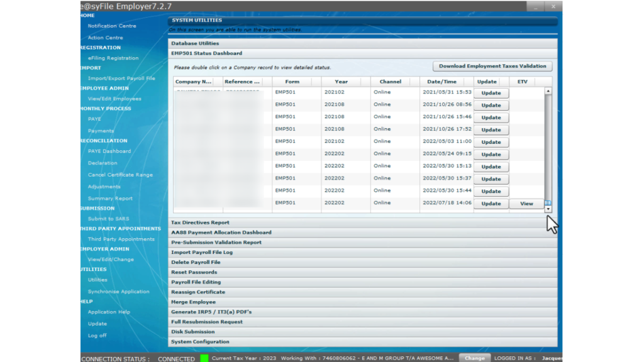This screenshot has width=644, height=362.
Task: Sort by Channel column header
Action: point(395,82)
